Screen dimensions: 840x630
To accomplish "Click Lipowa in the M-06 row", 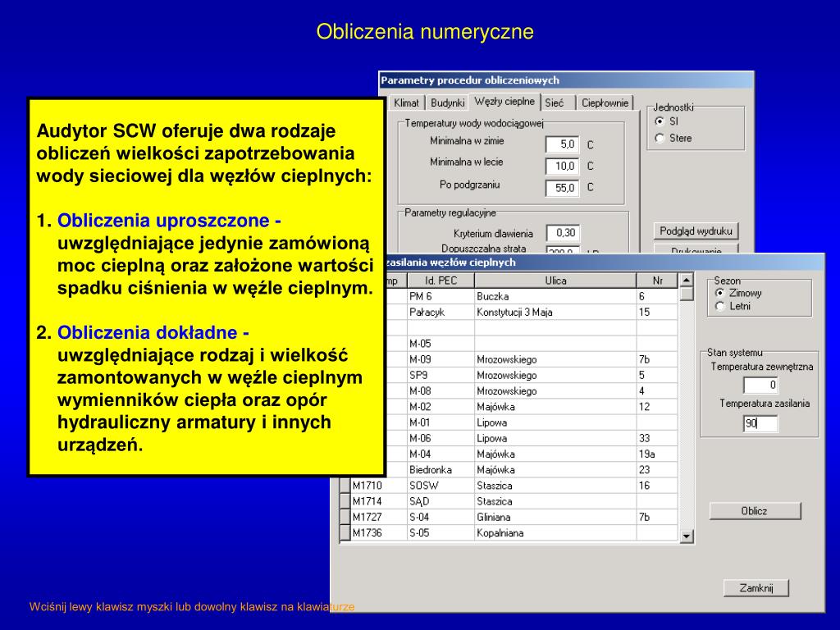I will pos(555,439).
